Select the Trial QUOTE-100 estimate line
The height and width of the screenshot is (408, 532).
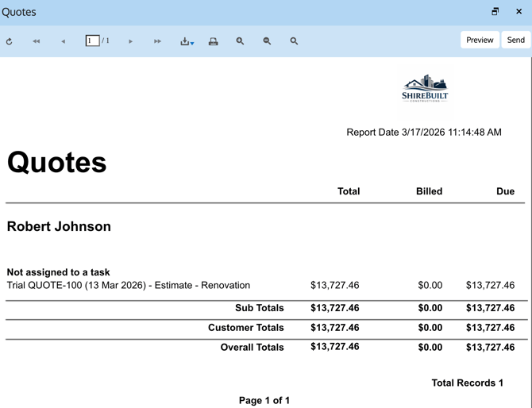(x=129, y=285)
